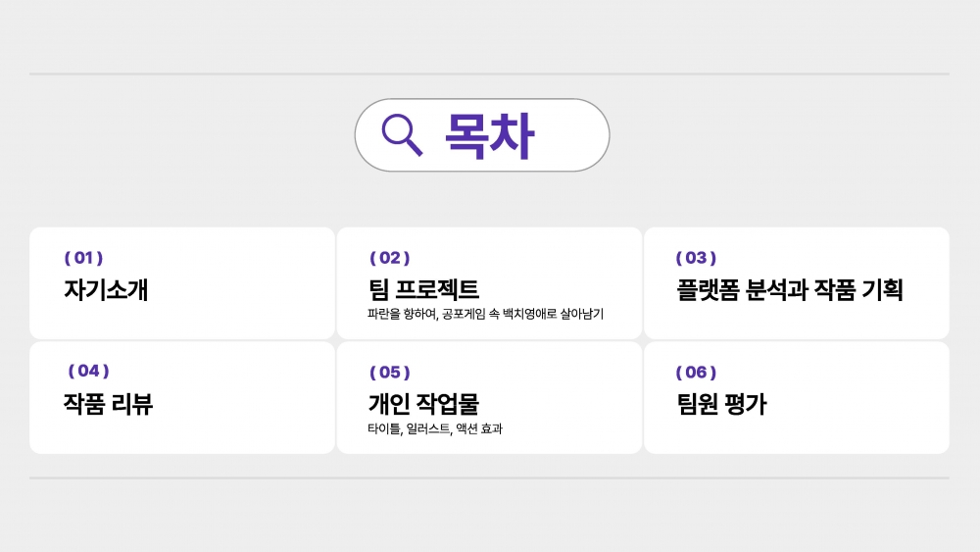The image size is (980, 552).
Task: Click the empty right end of the search pill
Action: coord(578,135)
